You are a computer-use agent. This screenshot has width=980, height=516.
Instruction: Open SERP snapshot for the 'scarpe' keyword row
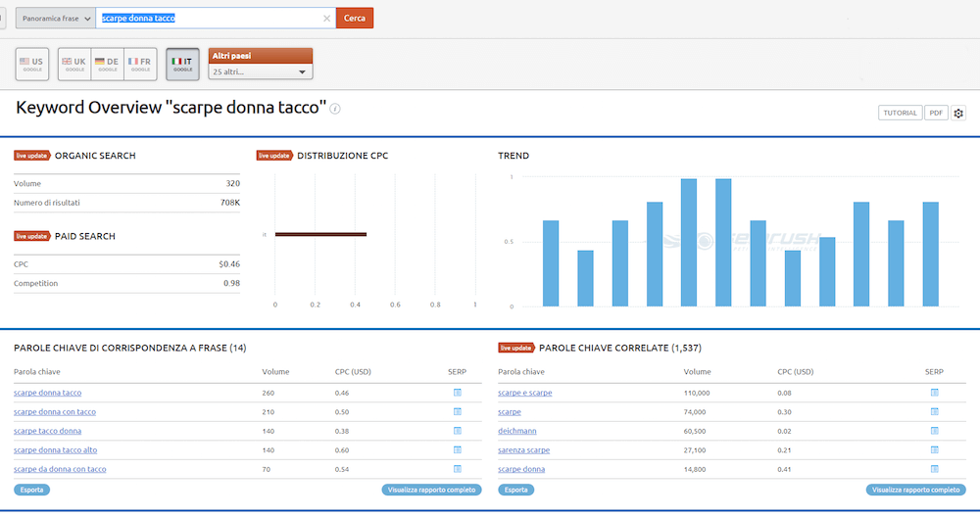click(934, 411)
